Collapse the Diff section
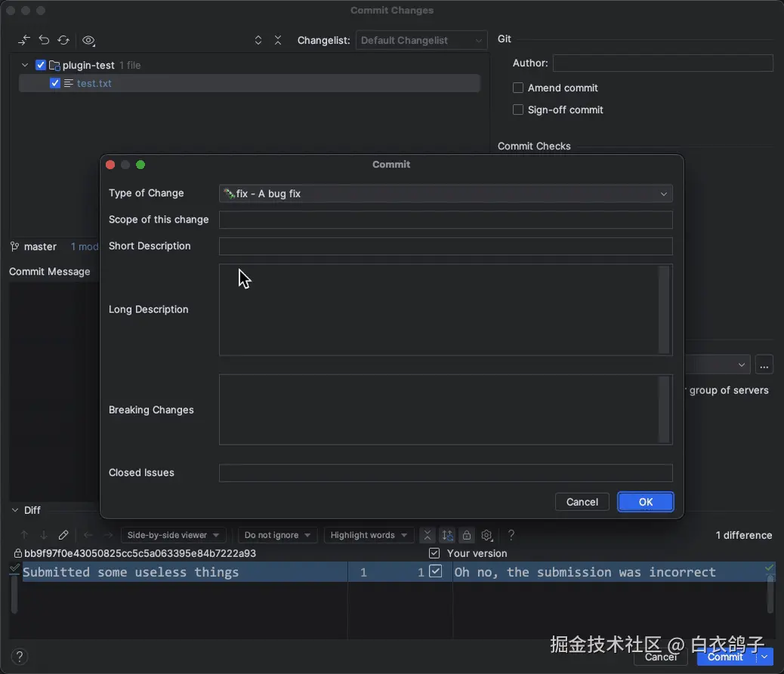The height and width of the screenshot is (674, 784). [x=15, y=510]
